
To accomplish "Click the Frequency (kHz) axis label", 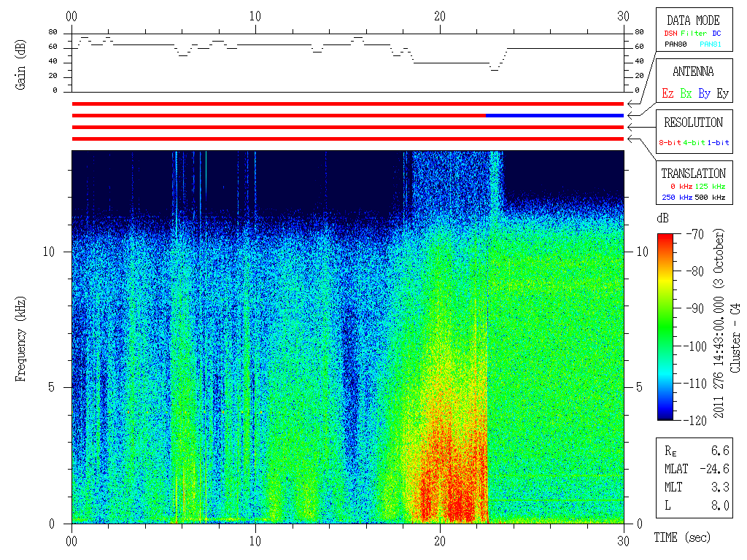I will [20, 339].
